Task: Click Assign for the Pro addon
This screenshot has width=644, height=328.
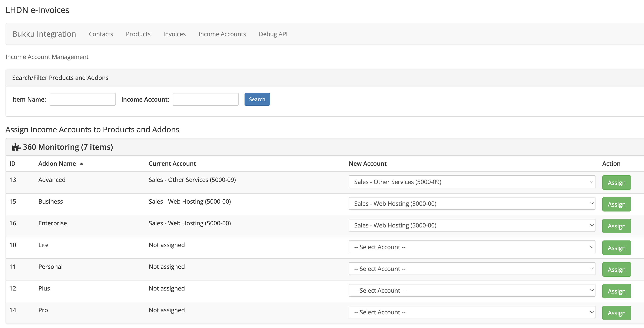Action: point(616,313)
